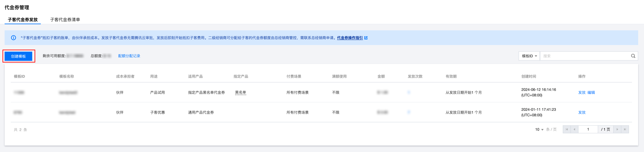Viewport: 644px width, 152px height.
Task: Open external link icon beside 代金券操作指引
Action: click(x=366, y=38)
